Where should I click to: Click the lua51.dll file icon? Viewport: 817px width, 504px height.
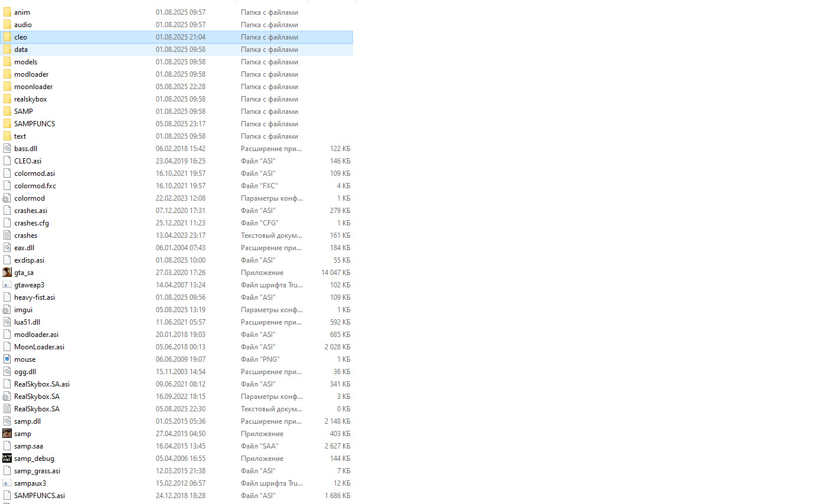click(x=7, y=322)
